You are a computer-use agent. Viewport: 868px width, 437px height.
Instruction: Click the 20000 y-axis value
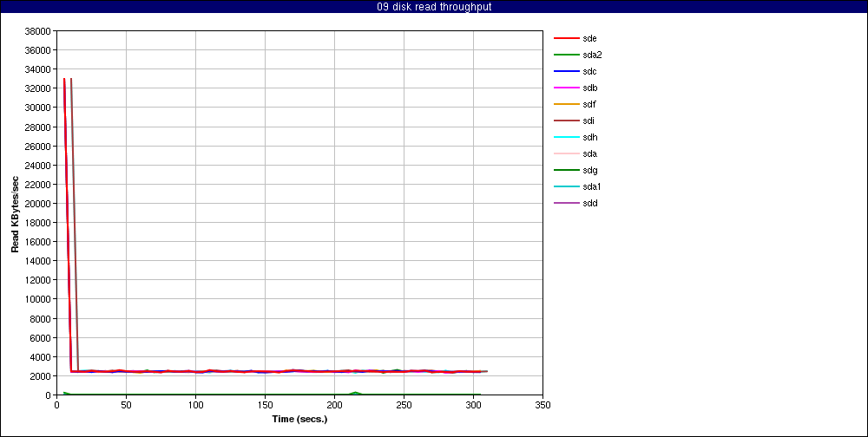coord(38,204)
